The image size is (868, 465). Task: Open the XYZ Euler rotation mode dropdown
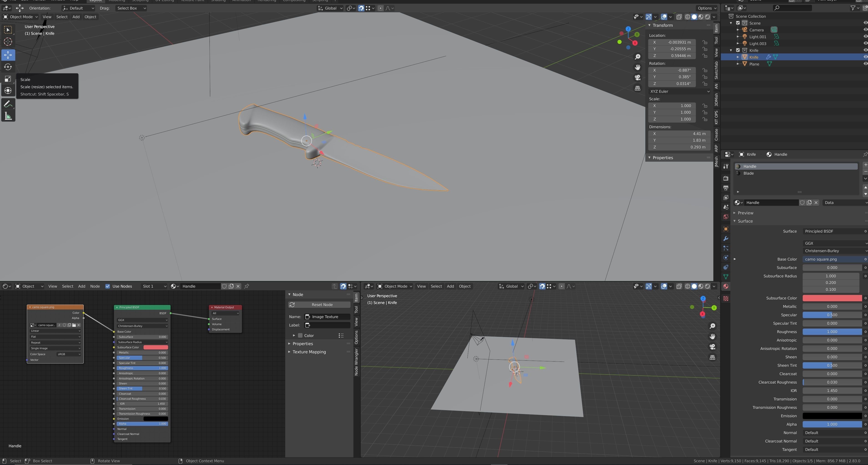679,91
